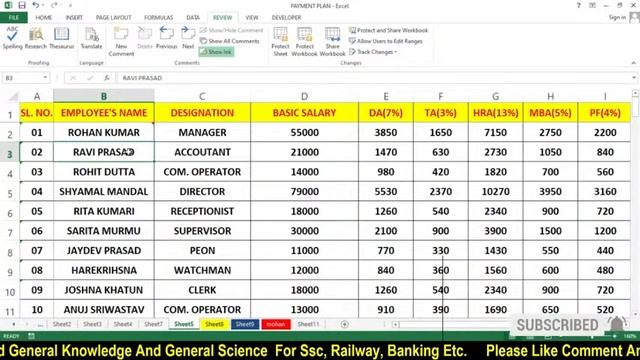The height and width of the screenshot is (360, 640).
Task: Collapse the ribbon with the chevron
Action: click(x=633, y=63)
